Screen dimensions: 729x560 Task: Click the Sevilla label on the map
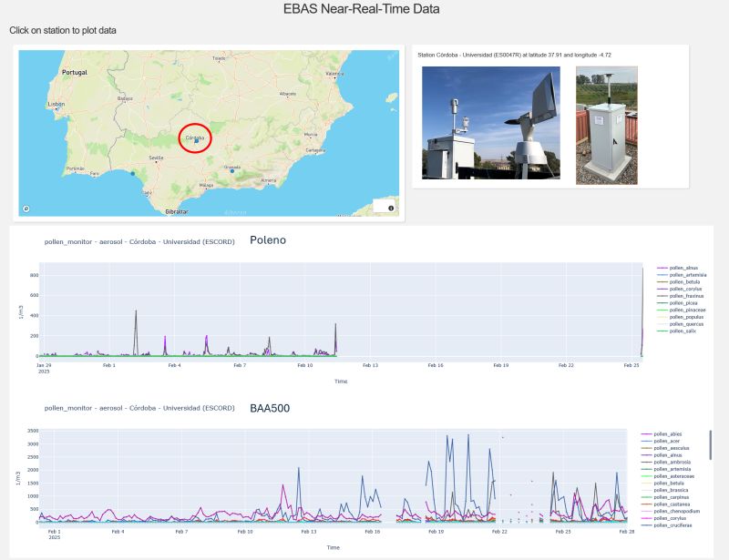pyautogui.click(x=156, y=158)
